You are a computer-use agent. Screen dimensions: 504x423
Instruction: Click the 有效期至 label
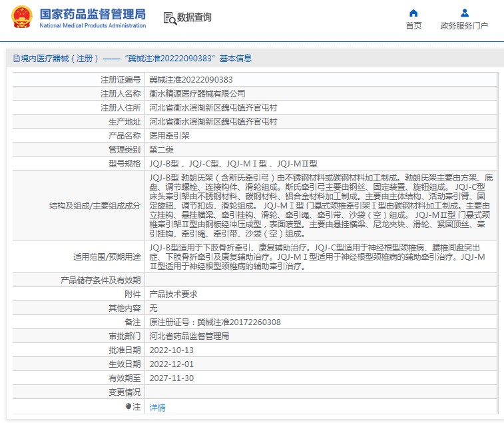pyautogui.click(x=125, y=378)
